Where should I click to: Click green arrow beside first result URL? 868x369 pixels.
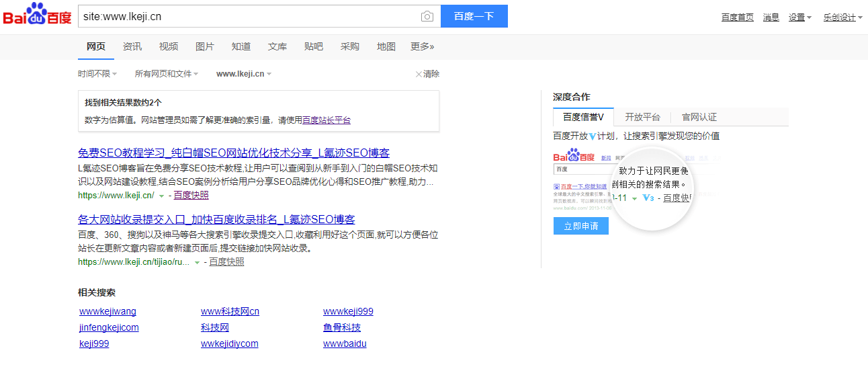161,196
